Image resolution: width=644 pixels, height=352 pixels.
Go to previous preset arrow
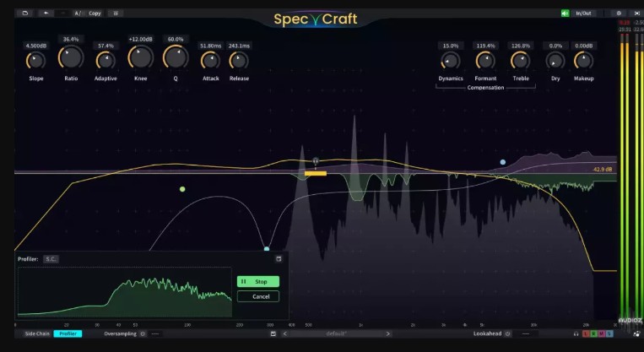pyautogui.click(x=285, y=334)
